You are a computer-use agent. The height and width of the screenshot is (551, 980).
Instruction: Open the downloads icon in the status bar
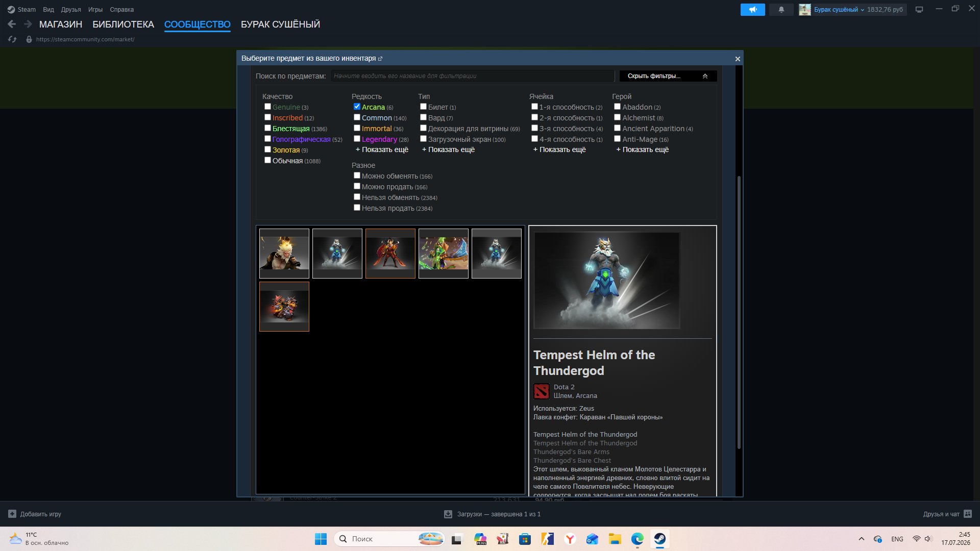448,514
